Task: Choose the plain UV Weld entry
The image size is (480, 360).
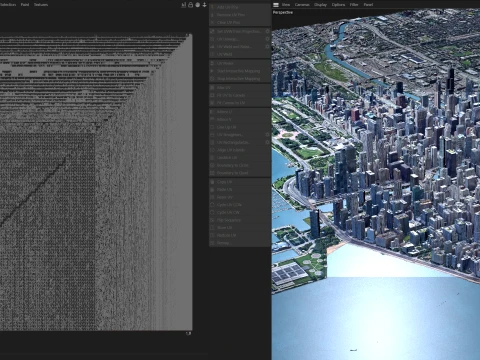Action: [x=239, y=54]
